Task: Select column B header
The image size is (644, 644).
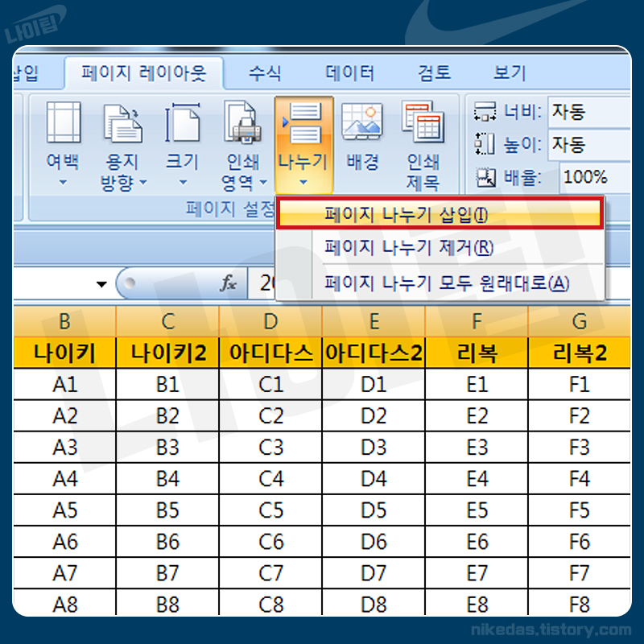Action: (64, 321)
